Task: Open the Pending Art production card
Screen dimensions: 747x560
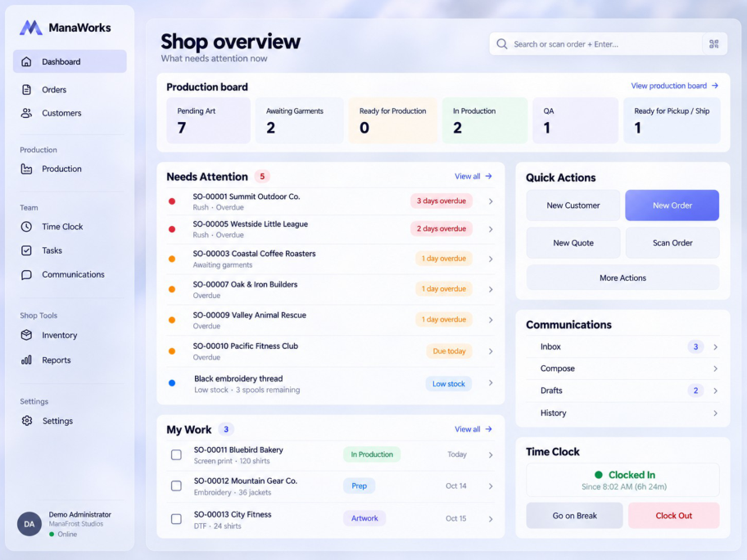Action: pos(208,120)
